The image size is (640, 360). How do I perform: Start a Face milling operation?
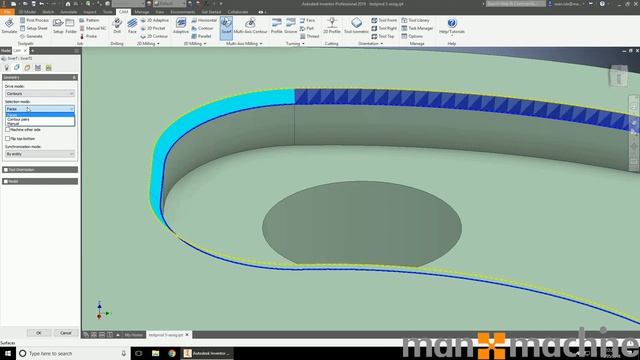pyautogui.click(x=132, y=26)
